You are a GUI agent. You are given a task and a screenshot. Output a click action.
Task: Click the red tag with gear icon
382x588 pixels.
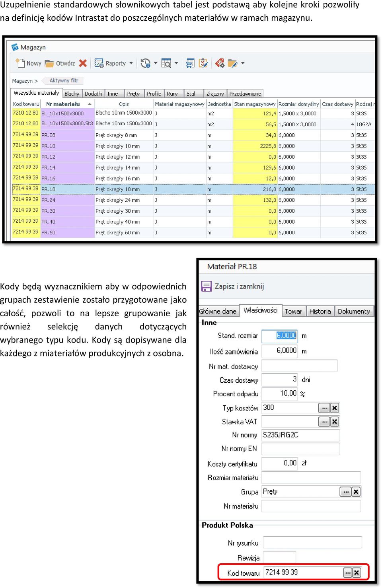220,63
